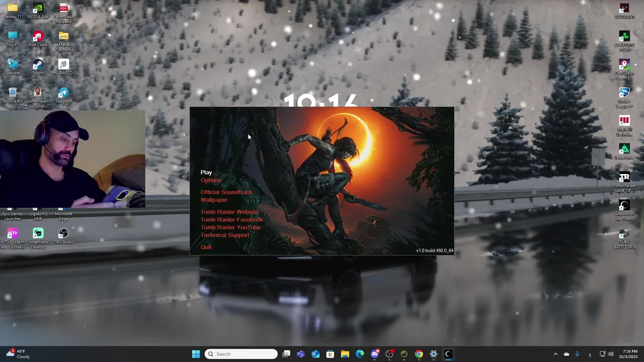Open the Tomb Raider YouTube link

[230, 227]
